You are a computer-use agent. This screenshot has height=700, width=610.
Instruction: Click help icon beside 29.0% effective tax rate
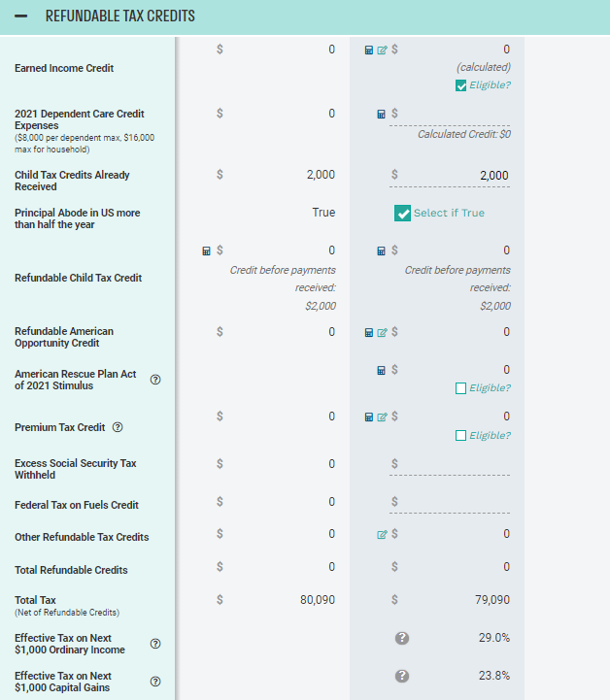pos(402,638)
